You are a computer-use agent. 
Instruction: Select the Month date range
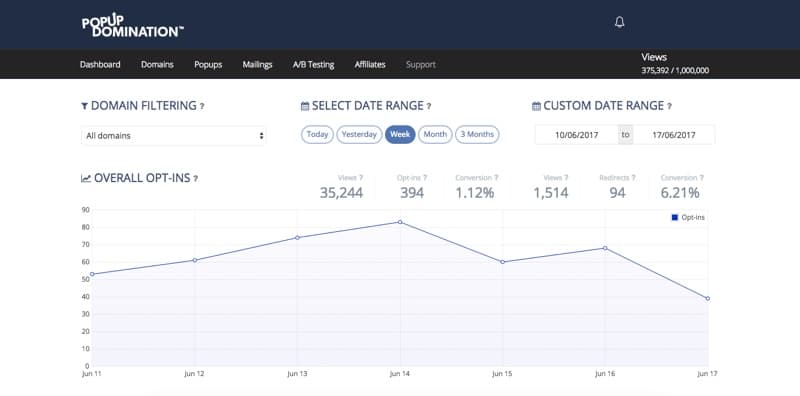pos(435,135)
